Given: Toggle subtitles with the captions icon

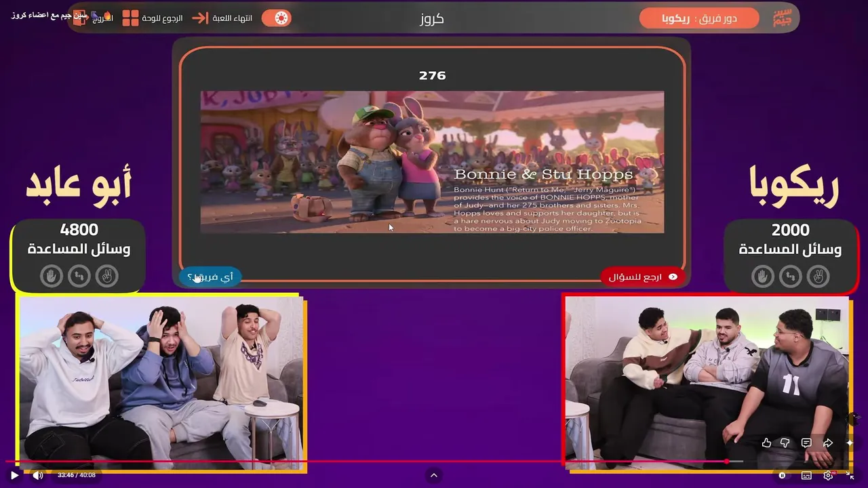Looking at the screenshot, I should coord(806,475).
